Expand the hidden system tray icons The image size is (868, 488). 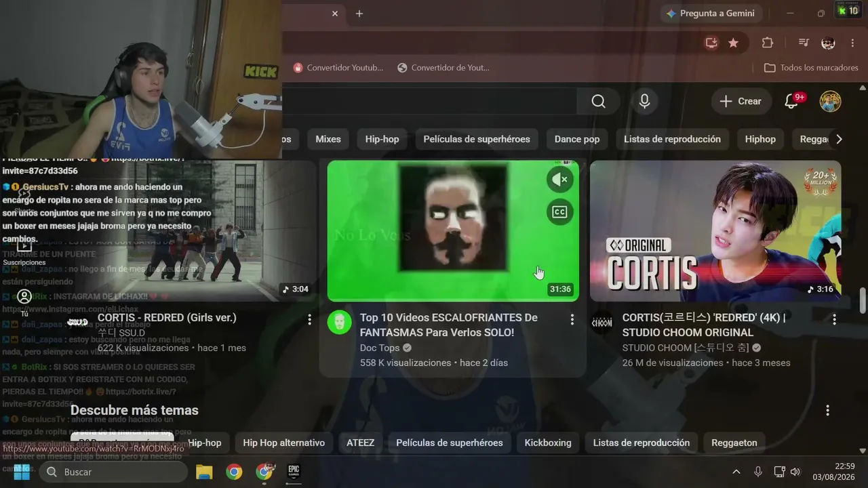(x=736, y=472)
